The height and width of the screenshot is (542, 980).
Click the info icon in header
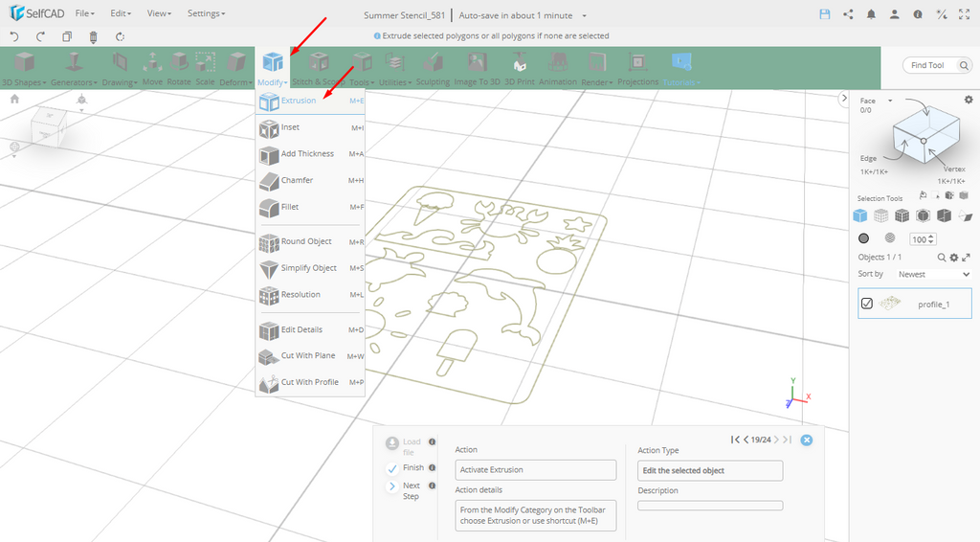pos(918,14)
